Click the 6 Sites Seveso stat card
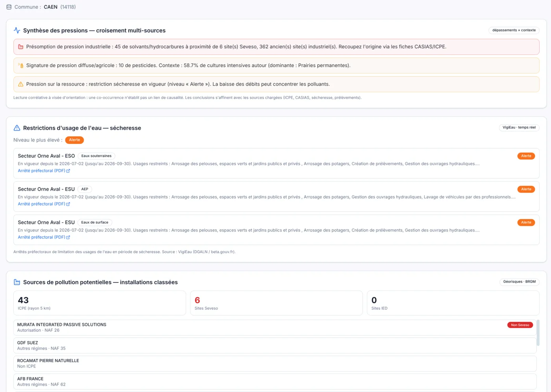Viewport: 551px width, 392px height. (x=276, y=303)
